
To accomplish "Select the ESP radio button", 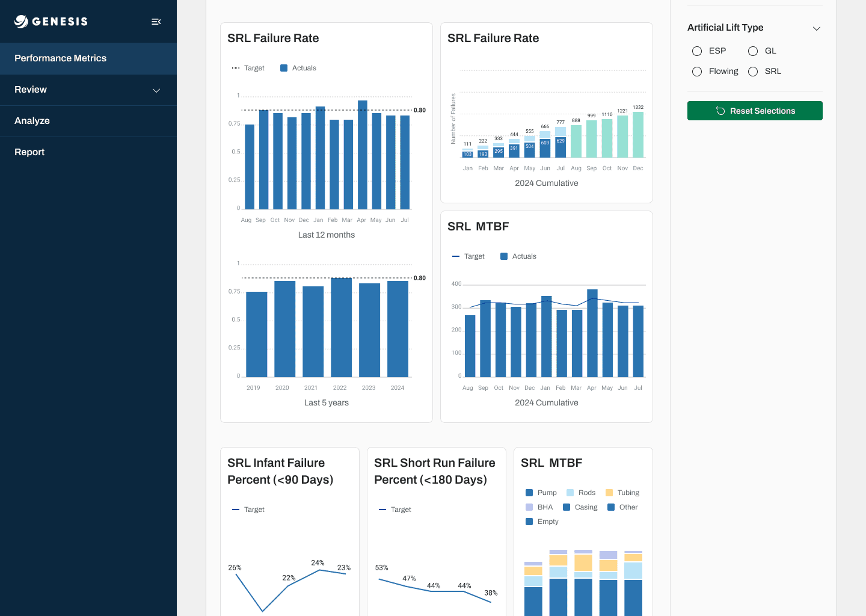I will coord(697,51).
